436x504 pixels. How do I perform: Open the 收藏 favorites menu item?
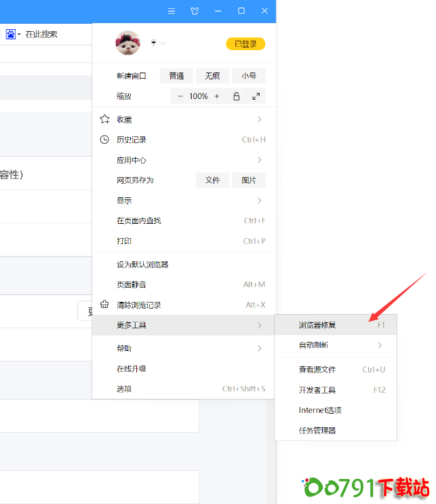point(184,119)
